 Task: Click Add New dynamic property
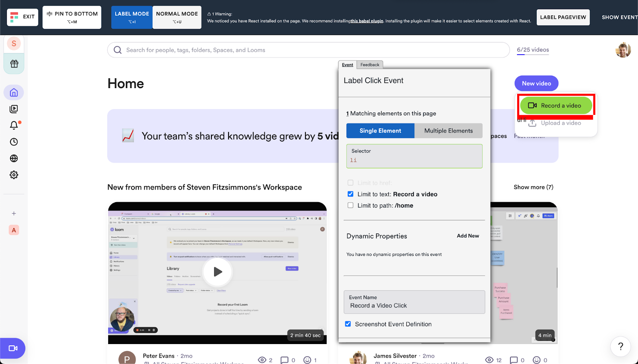(468, 236)
